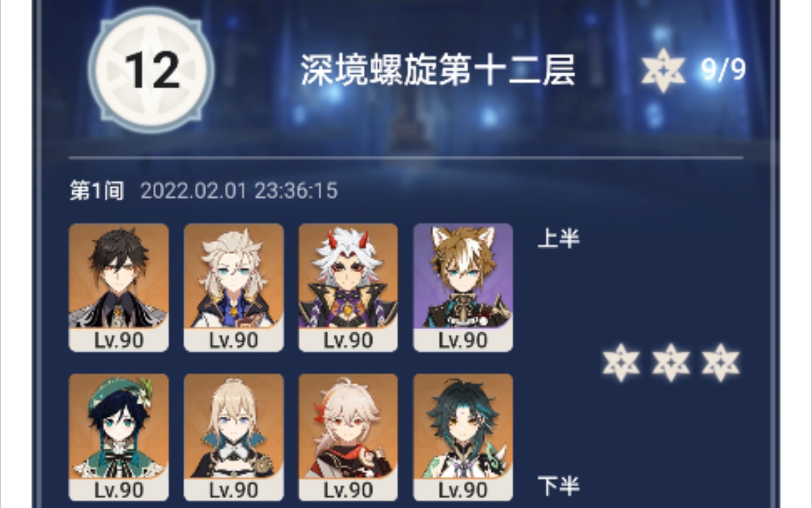812x508 pixels.
Task: Click the floor 12 round badge
Action: (151, 70)
